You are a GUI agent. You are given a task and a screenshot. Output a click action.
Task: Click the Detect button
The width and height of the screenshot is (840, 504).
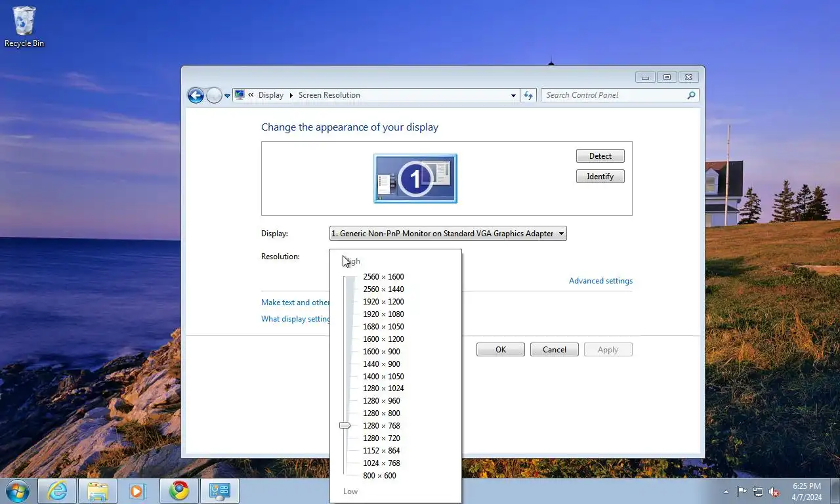pyautogui.click(x=600, y=156)
